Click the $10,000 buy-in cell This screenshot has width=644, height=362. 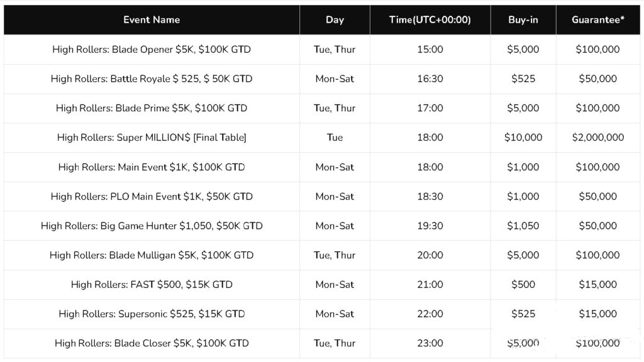(x=523, y=137)
